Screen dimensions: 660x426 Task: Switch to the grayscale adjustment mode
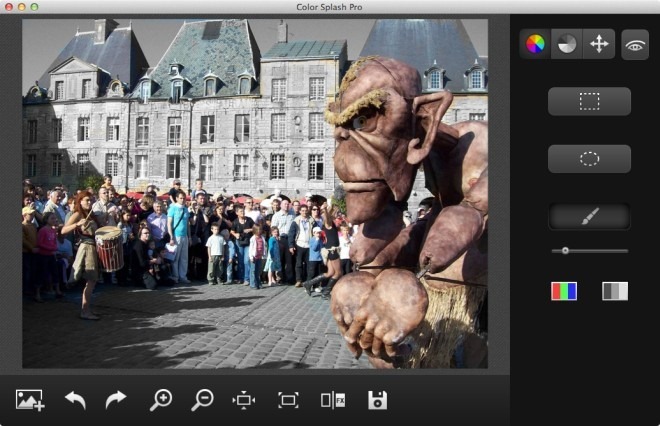pyautogui.click(x=566, y=44)
